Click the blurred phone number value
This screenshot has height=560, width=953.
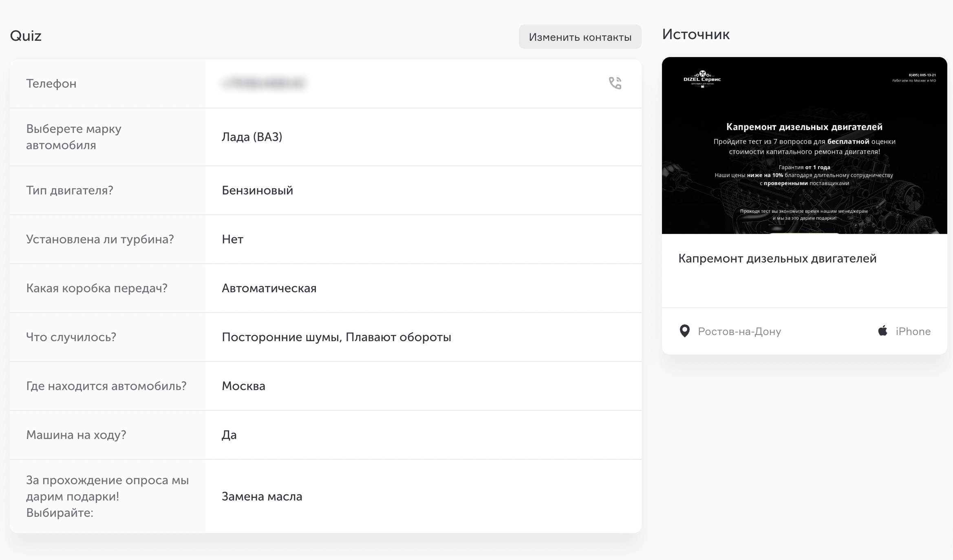[x=264, y=83]
